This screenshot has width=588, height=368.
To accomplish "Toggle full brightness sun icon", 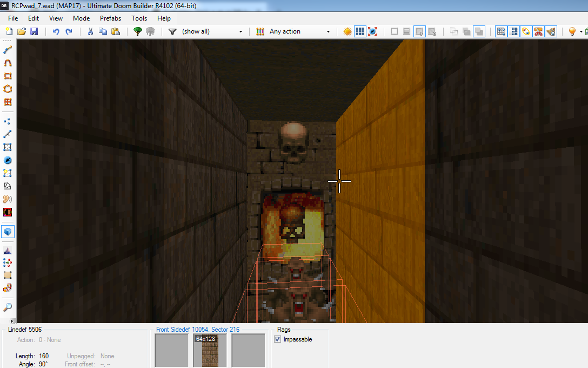I will pos(348,31).
